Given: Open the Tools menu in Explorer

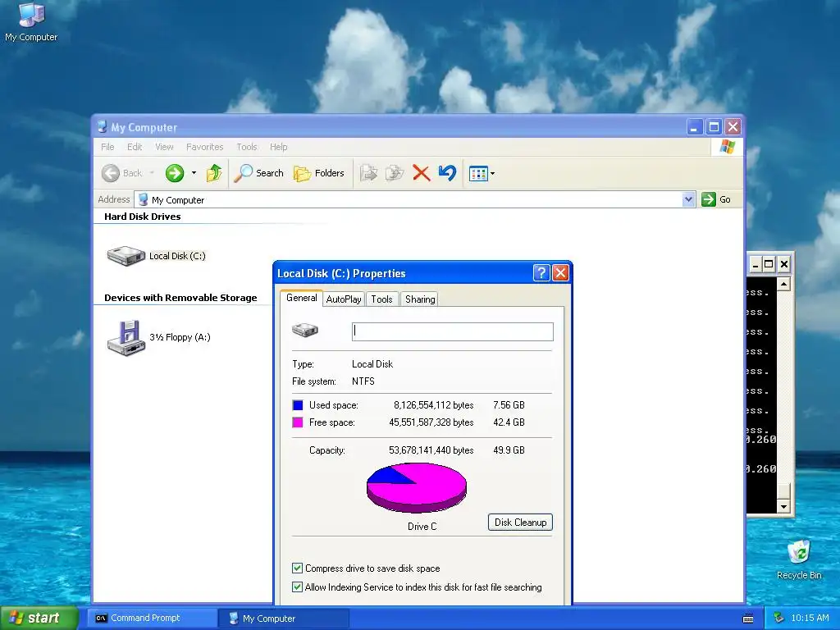Looking at the screenshot, I should (247, 147).
